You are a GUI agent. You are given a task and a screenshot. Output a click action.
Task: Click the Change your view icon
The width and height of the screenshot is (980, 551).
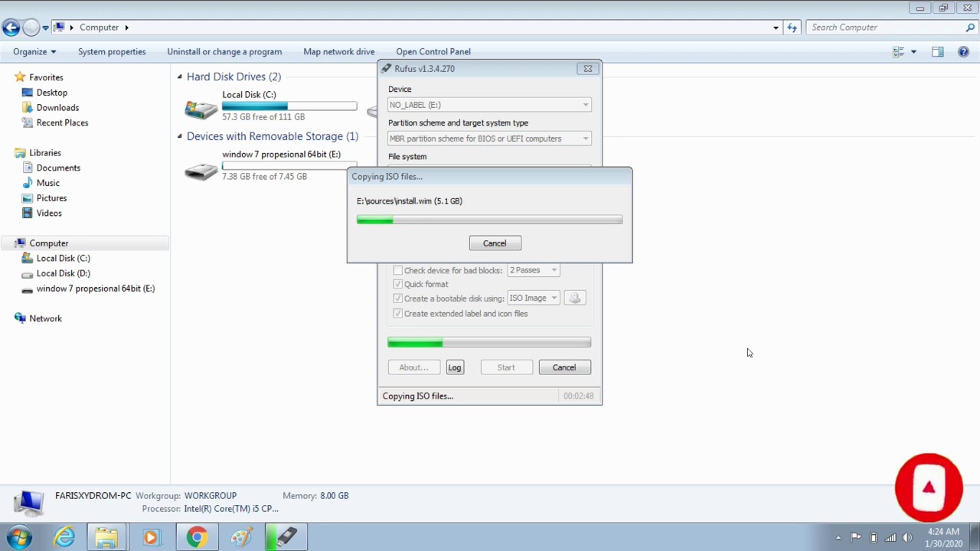coord(899,51)
